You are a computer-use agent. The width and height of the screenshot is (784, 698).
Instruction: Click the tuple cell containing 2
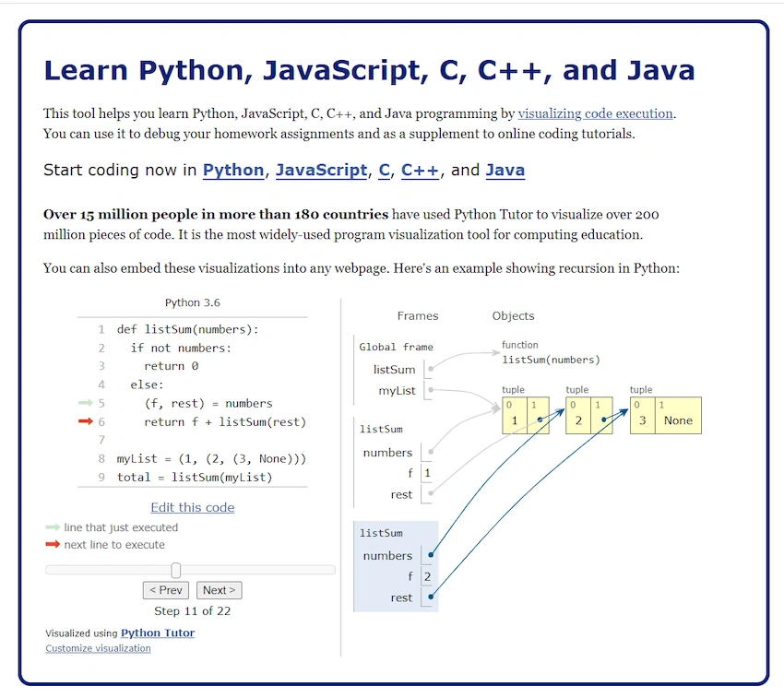click(x=578, y=416)
